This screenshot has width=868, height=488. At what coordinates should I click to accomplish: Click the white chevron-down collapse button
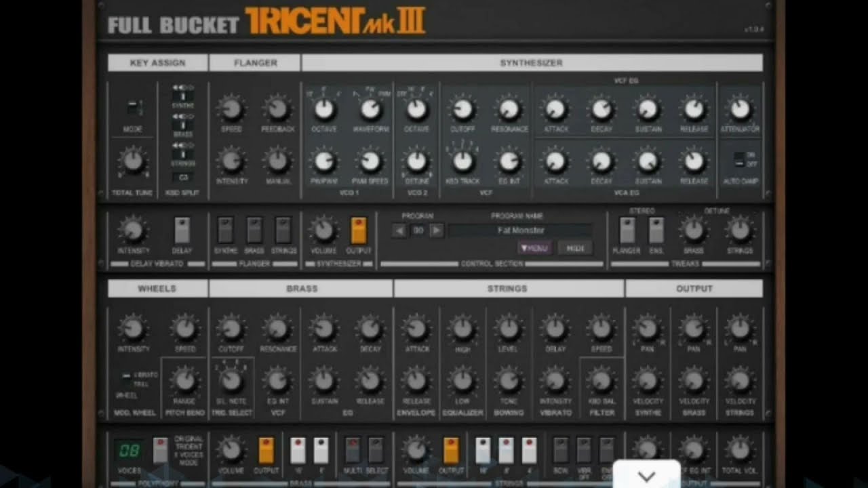647,475
